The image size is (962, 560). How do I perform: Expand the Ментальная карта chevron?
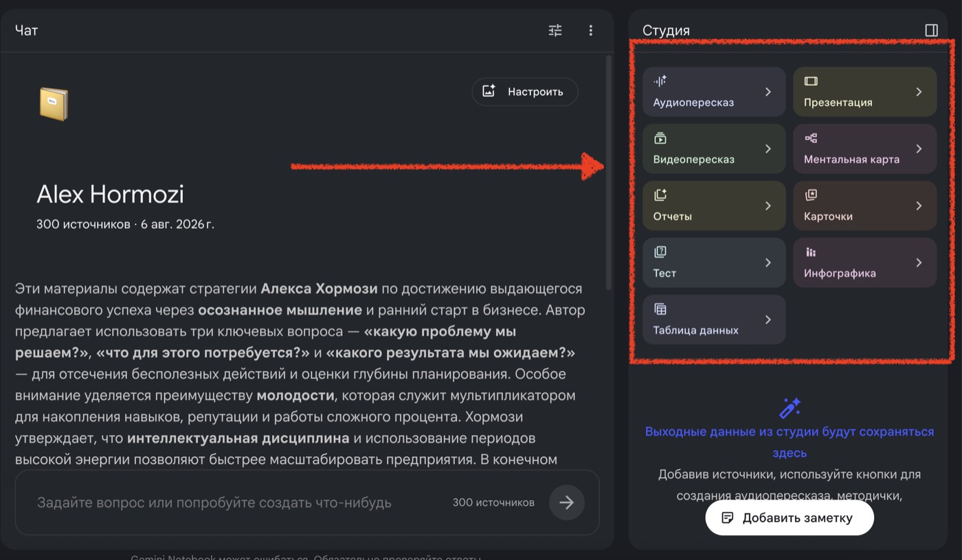pyautogui.click(x=919, y=148)
